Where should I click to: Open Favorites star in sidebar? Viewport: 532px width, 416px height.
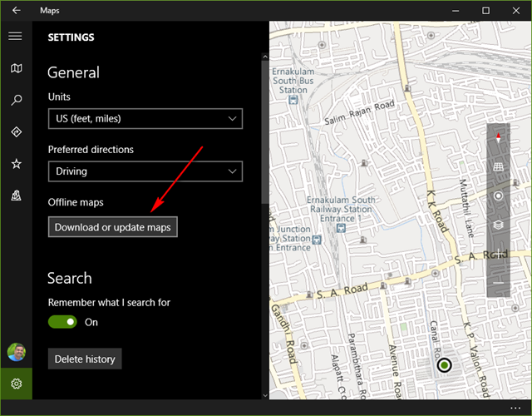pyautogui.click(x=17, y=164)
